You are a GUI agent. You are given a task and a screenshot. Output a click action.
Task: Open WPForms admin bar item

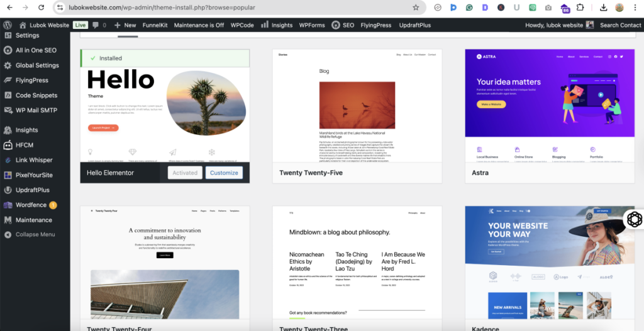tap(312, 25)
